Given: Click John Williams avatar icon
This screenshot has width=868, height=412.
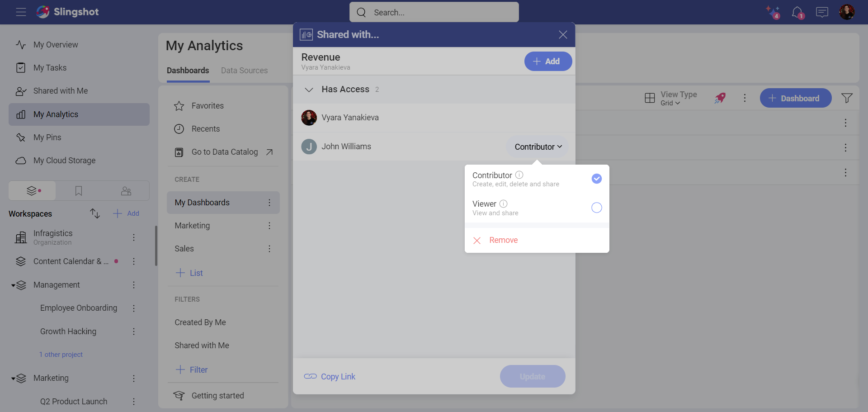Looking at the screenshot, I should pyautogui.click(x=309, y=147).
